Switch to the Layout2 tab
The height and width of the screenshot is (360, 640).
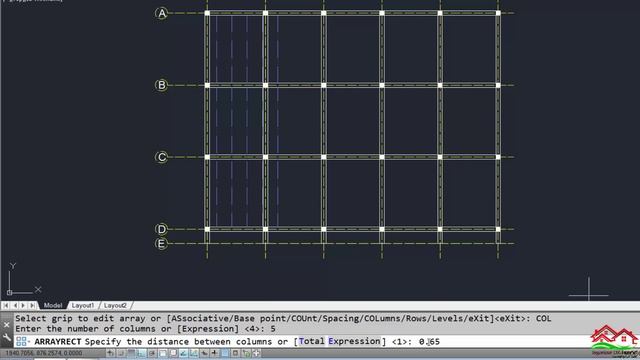115,305
